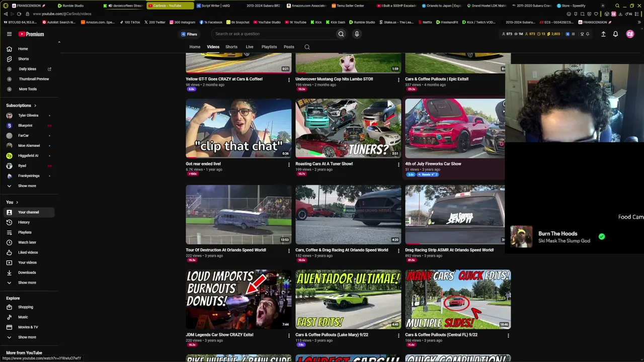Viewport: 644px width, 362px height.
Task: Open '4th of July Fireworks Car Show' title
Action: [433, 164]
